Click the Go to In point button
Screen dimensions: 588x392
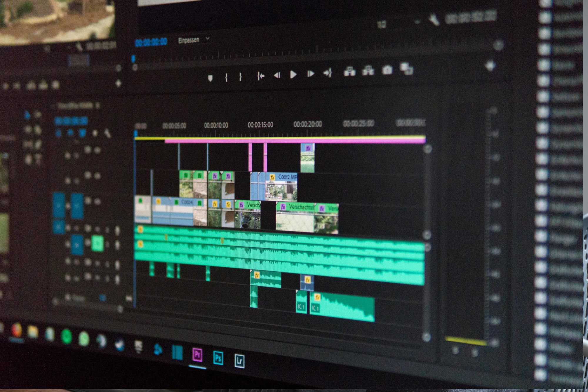point(261,76)
